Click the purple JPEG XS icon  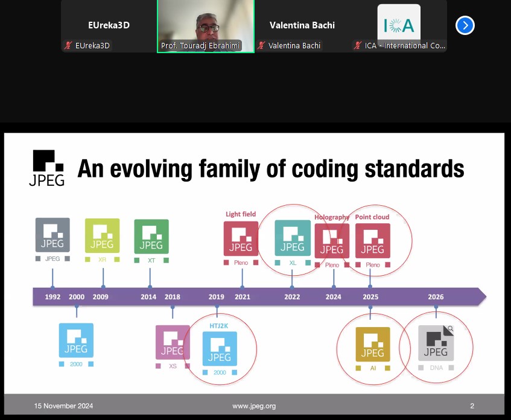coord(173,342)
